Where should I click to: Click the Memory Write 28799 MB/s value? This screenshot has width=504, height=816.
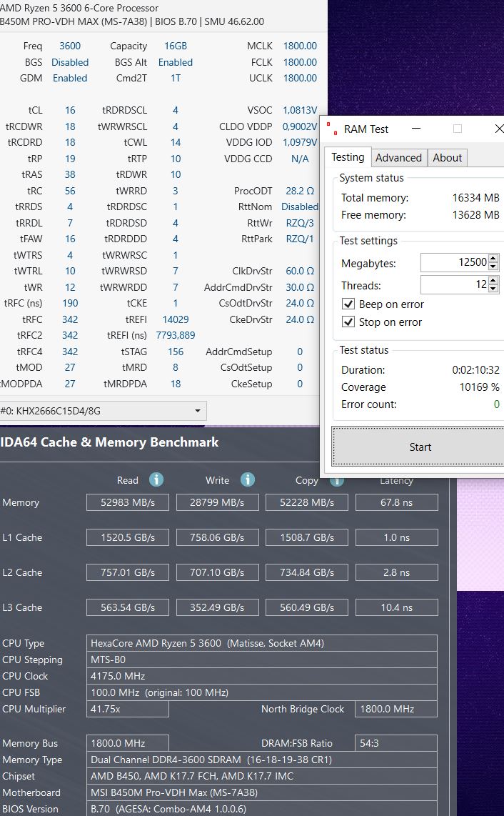[218, 503]
